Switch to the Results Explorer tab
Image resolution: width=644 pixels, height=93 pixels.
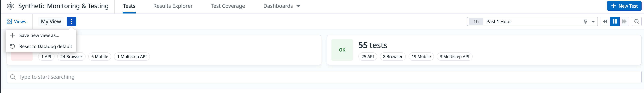pos(173,6)
